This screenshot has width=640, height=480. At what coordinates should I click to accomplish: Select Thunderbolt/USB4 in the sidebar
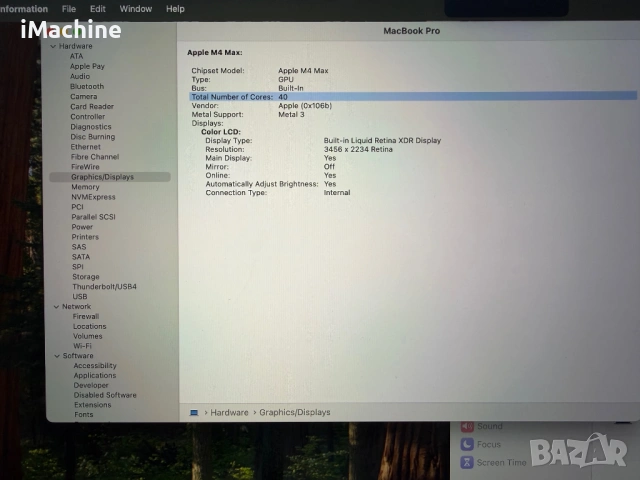pos(104,286)
